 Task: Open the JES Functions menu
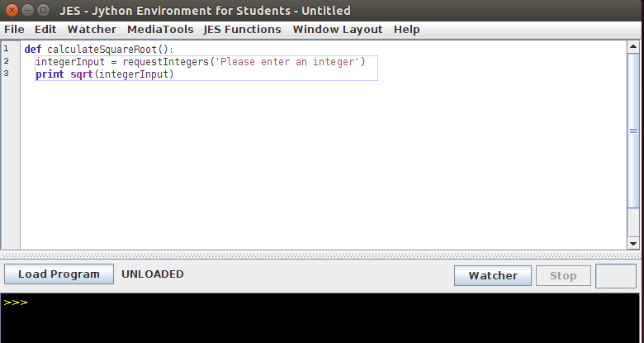[x=242, y=29]
